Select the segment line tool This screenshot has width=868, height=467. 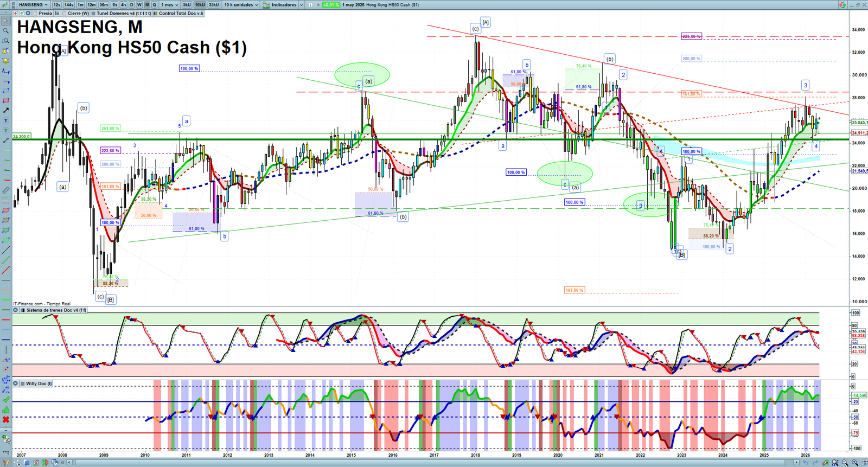(6, 140)
